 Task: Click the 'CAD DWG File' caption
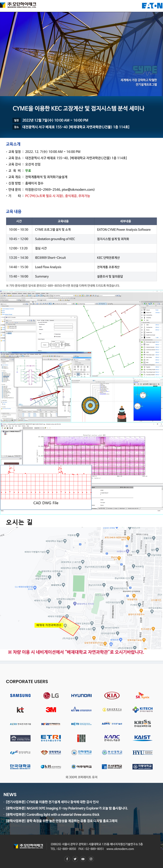pyautogui.click(x=46, y=503)
